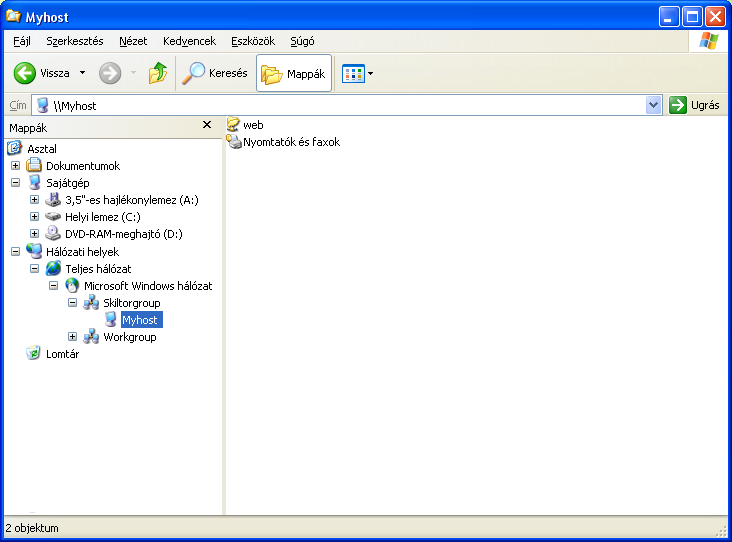Click the Windows flag logo
This screenshot has height=542, width=732.
[709, 41]
